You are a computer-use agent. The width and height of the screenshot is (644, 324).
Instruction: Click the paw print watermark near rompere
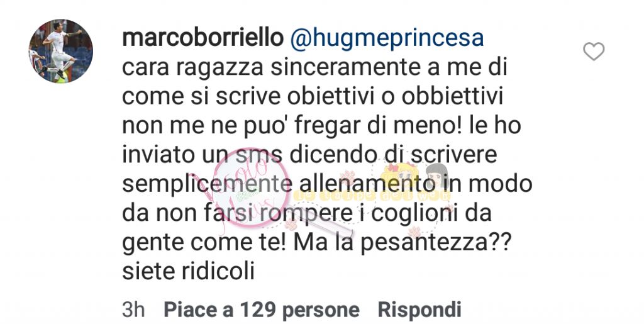292,224
